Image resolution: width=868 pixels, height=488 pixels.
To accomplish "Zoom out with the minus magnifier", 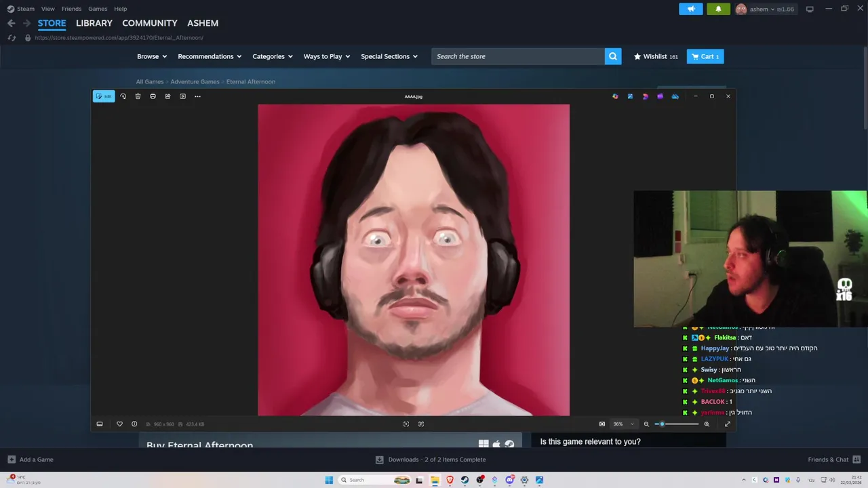I will point(646,424).
